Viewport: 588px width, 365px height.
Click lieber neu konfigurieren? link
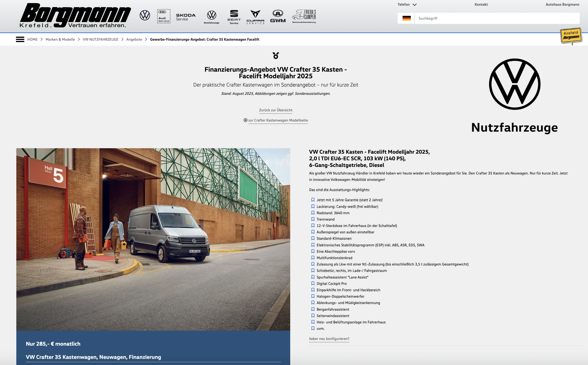pos(329,339)
